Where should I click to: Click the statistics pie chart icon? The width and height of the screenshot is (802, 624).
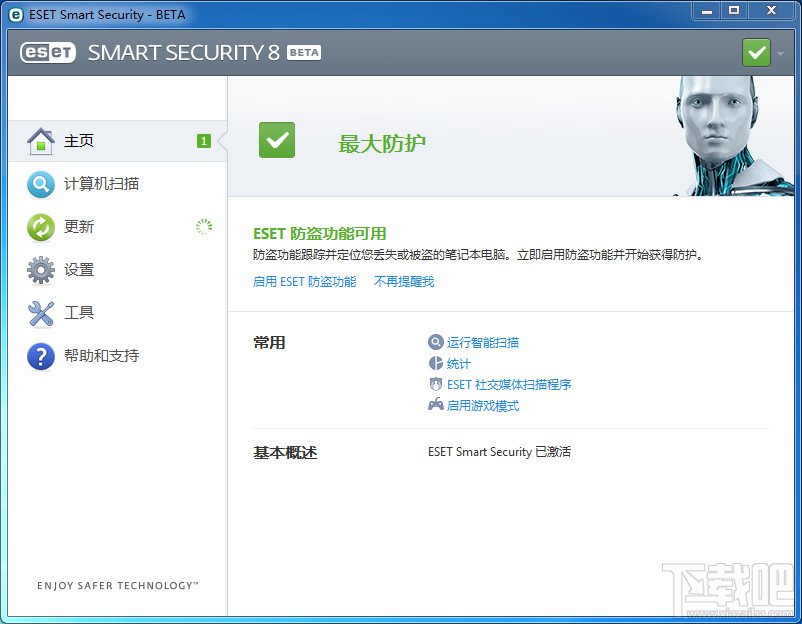[435, 363]
